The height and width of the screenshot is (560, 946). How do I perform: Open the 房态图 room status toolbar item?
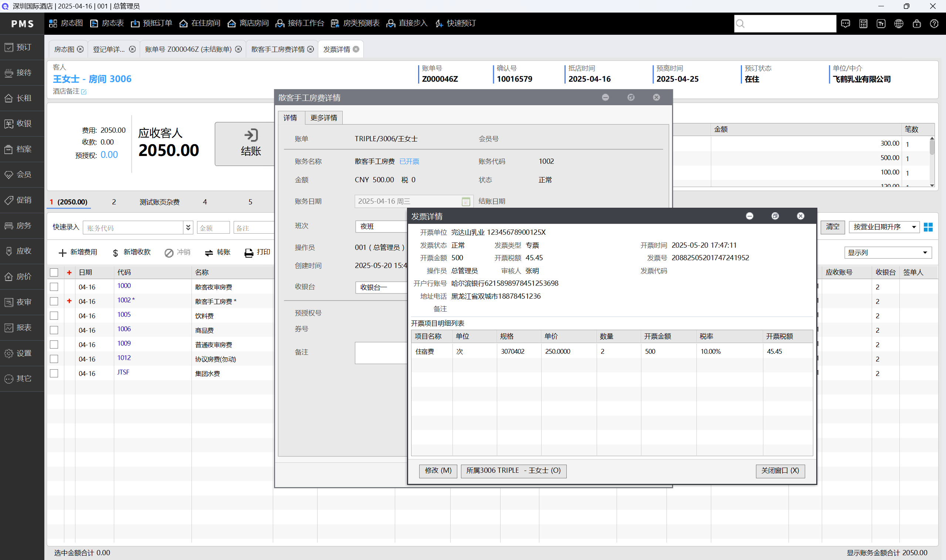66,23
